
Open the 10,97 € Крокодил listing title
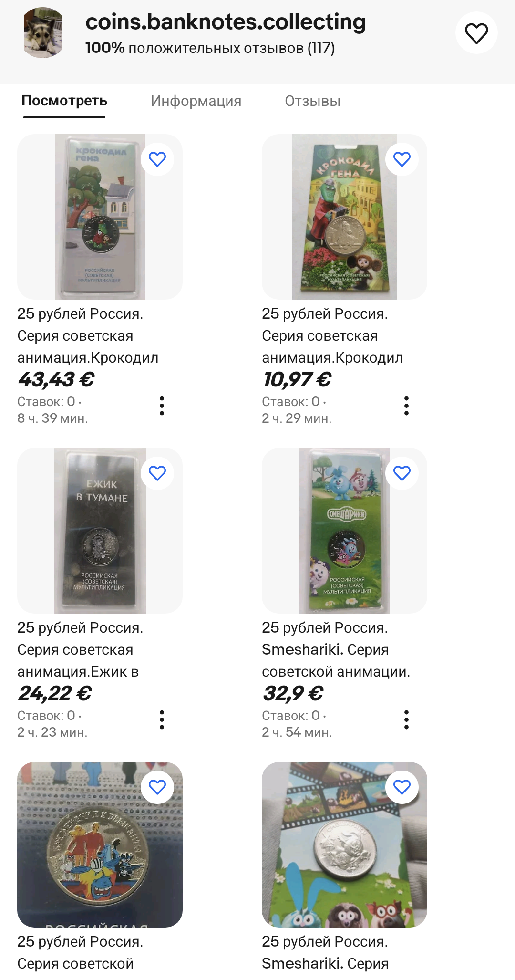332,335
